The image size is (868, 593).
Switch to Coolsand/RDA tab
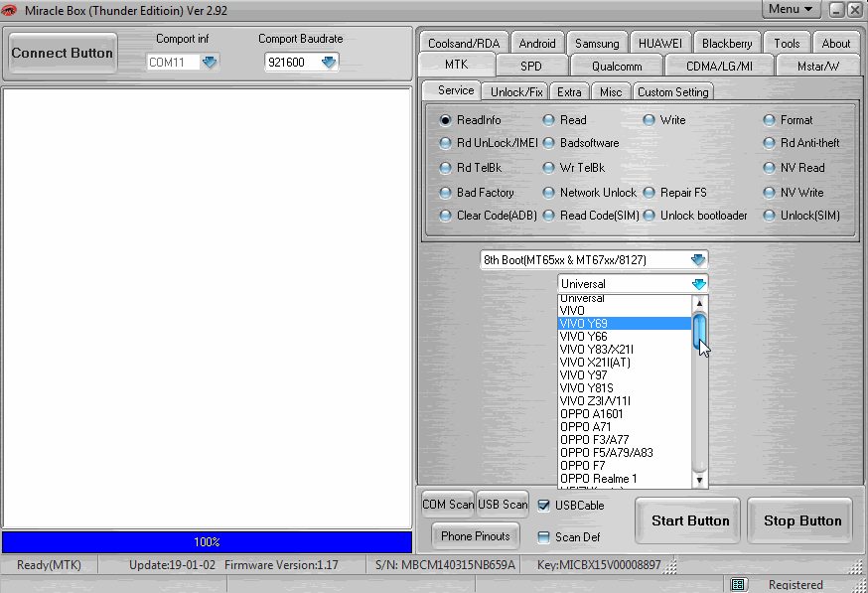pyautogui.click(x=464, y=43)
